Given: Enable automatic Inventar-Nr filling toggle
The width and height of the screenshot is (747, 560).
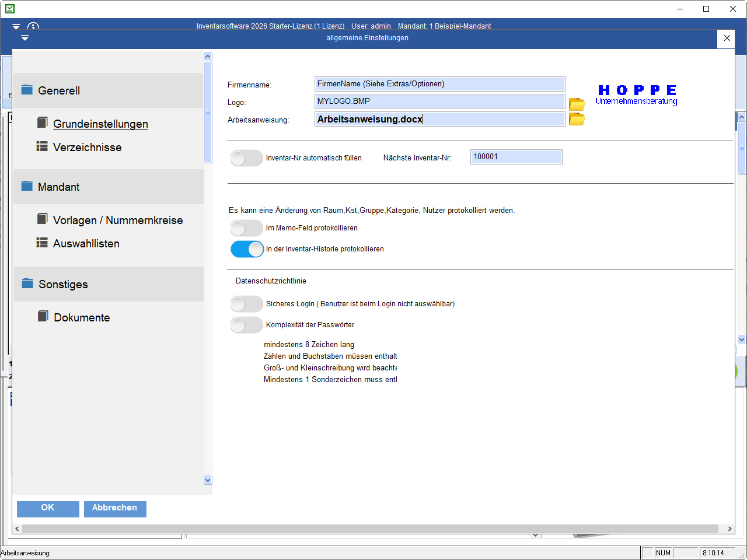Looking at the screenshot, I should (x=246, y=158).
